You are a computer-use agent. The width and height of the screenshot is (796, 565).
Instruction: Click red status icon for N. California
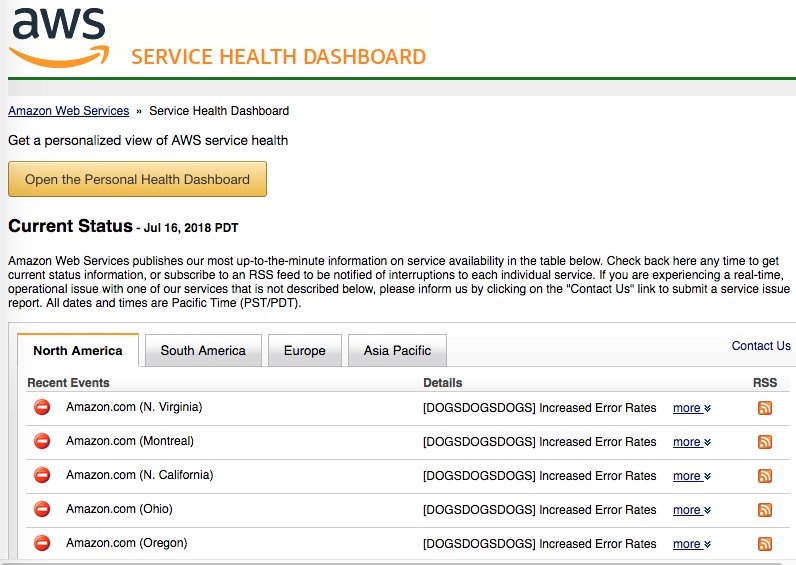click(x=42, y=475)
